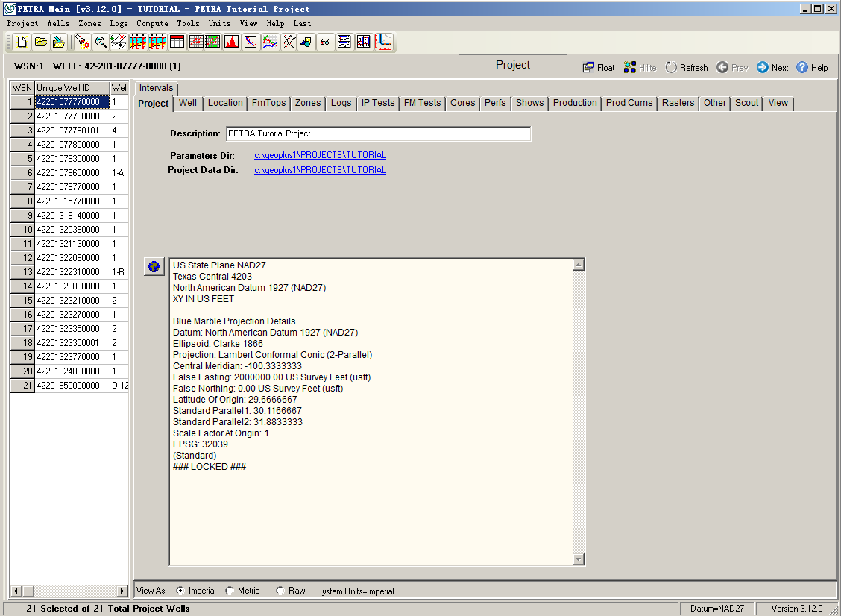This screenshot has width=841, height=616.
Task: Open Help from the header bar
Action: (812, 68)
